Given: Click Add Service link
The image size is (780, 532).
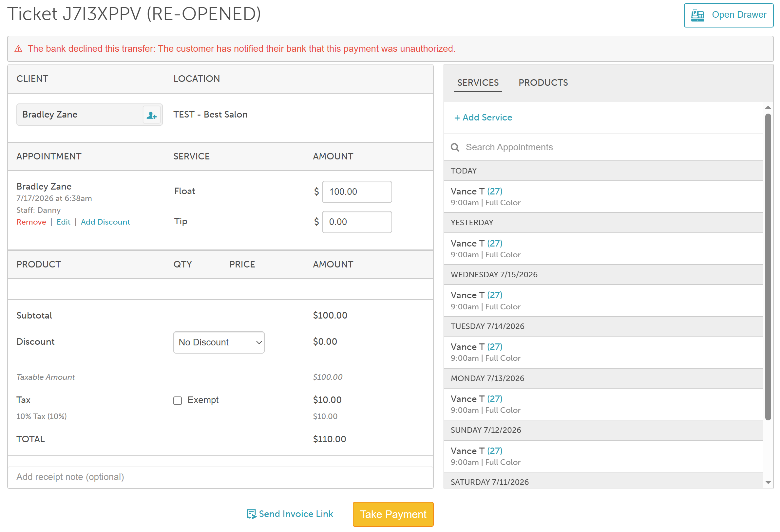Looking at the screenshot, I should [x=483, y=118].
